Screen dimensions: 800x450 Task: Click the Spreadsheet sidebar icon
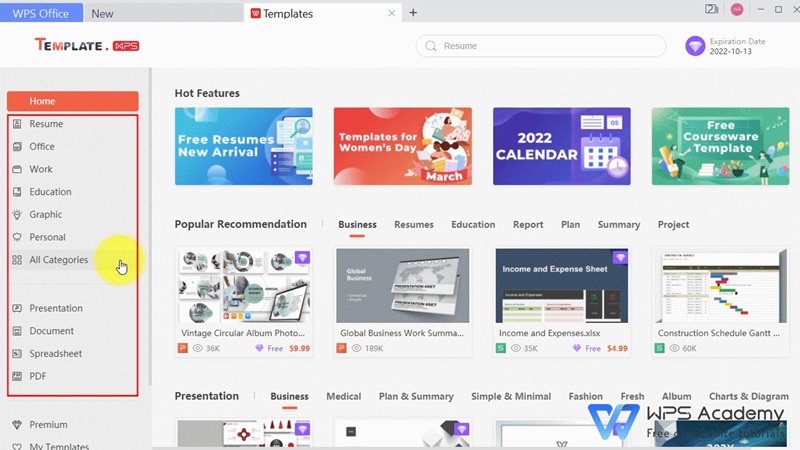pyautogui.click(x=17, y=354)
